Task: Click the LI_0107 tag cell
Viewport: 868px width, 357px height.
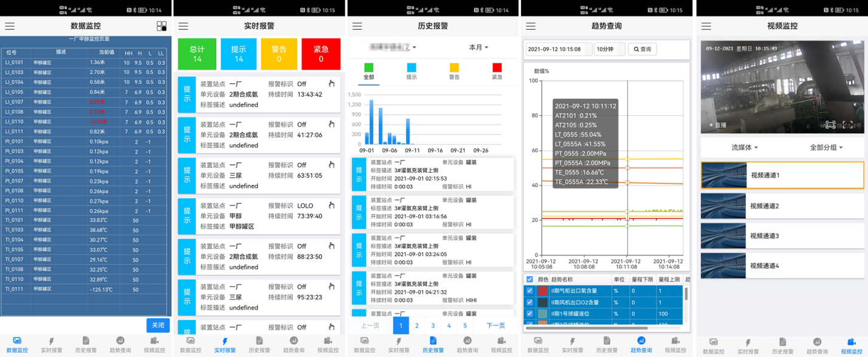Action: click(x=15, y=102)
